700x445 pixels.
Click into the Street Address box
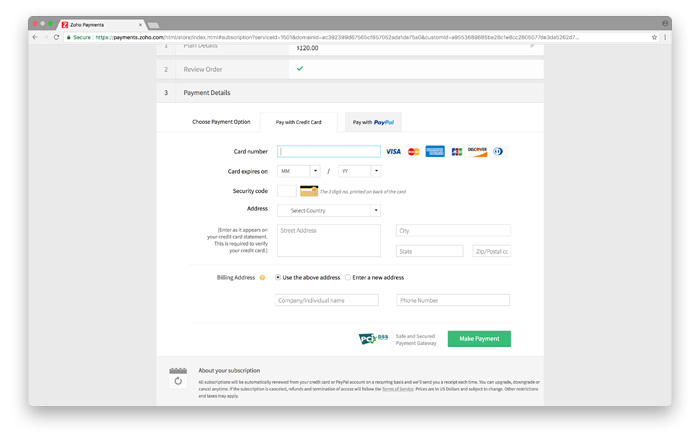(329, 241)
